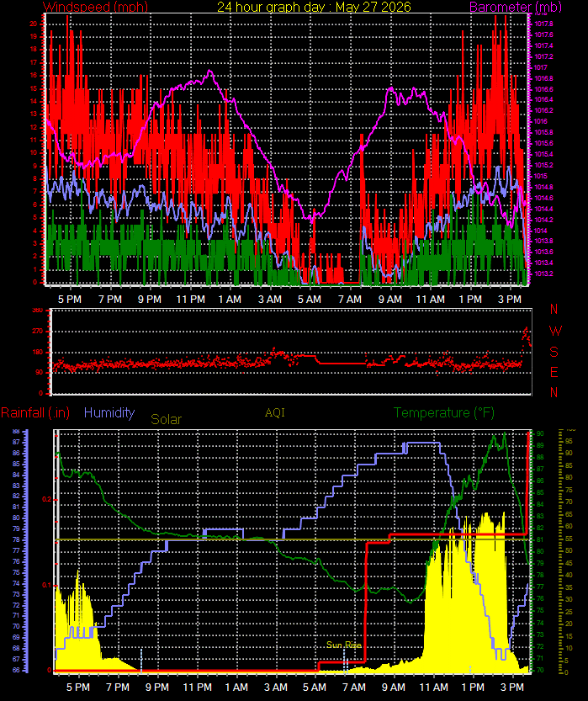Screen dimensions: 588x701
Task: Click '1014' on the barometer axis
Action: 541,231
